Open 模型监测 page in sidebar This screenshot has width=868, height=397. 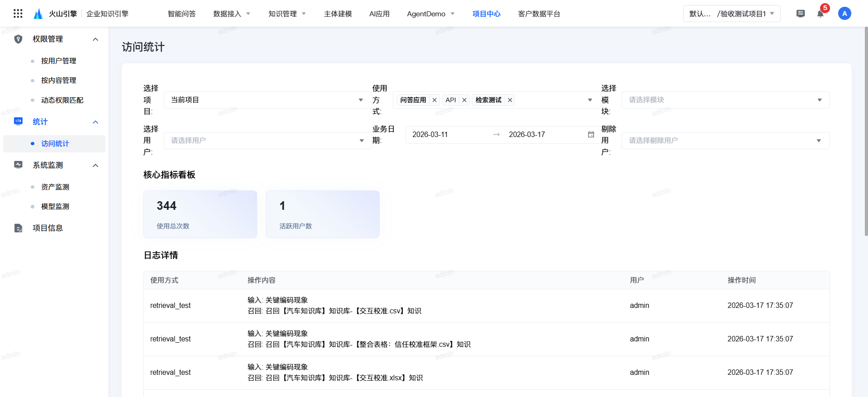pos(55,207)
